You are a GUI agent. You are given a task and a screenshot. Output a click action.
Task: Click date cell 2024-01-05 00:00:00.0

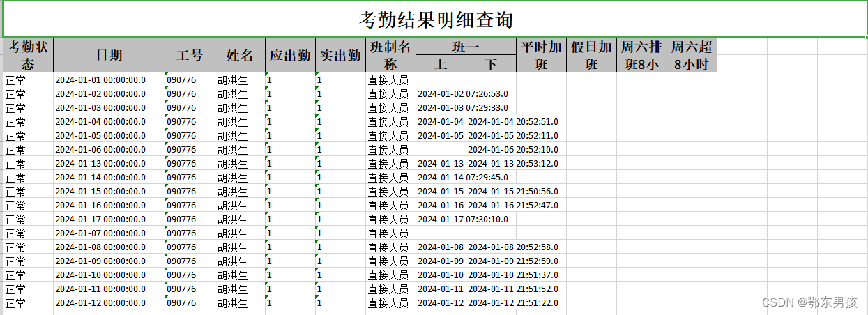109,135
